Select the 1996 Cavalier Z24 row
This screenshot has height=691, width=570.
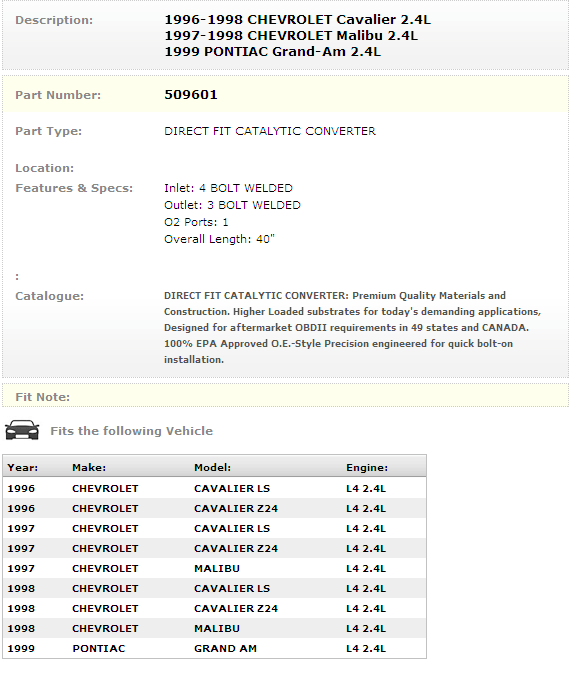coord(214,508)
